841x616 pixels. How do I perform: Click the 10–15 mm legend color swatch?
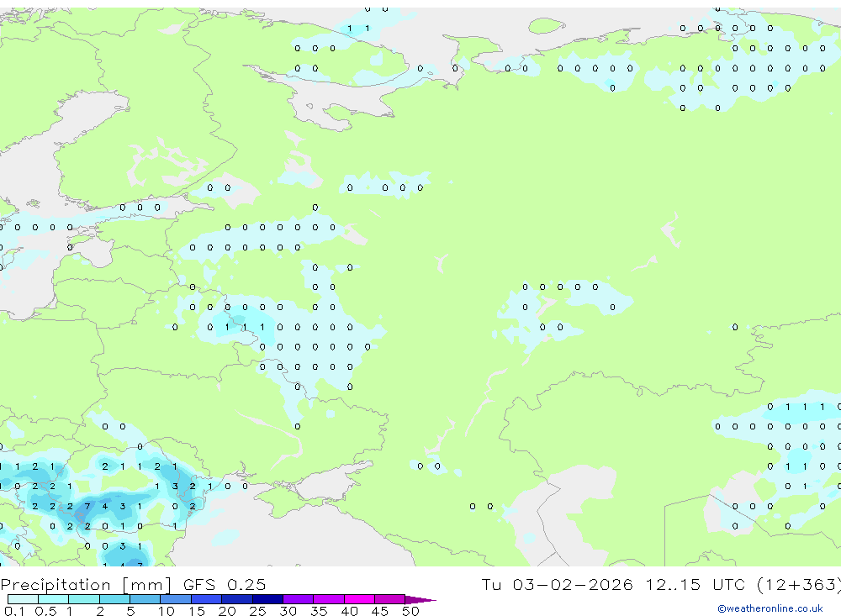pos(176,599)
